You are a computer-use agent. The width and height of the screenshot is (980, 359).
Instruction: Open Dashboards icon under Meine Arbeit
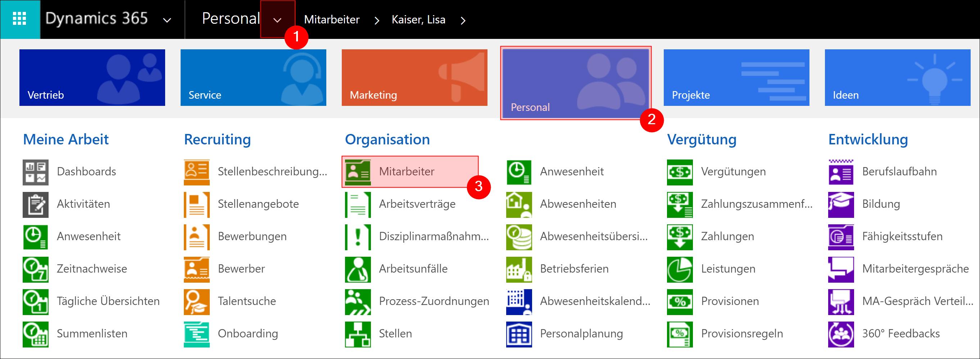click(x=35, y=172)
